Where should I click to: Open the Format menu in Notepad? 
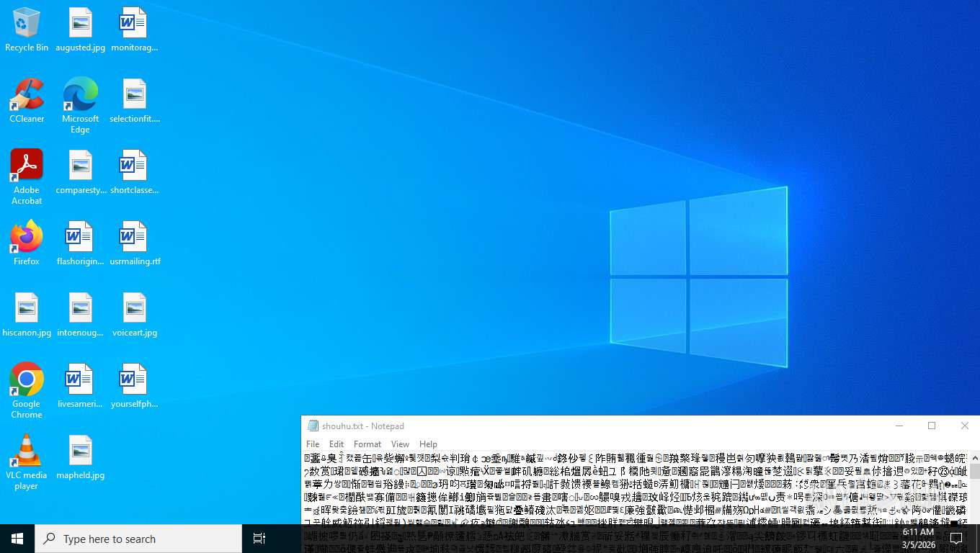367,444
